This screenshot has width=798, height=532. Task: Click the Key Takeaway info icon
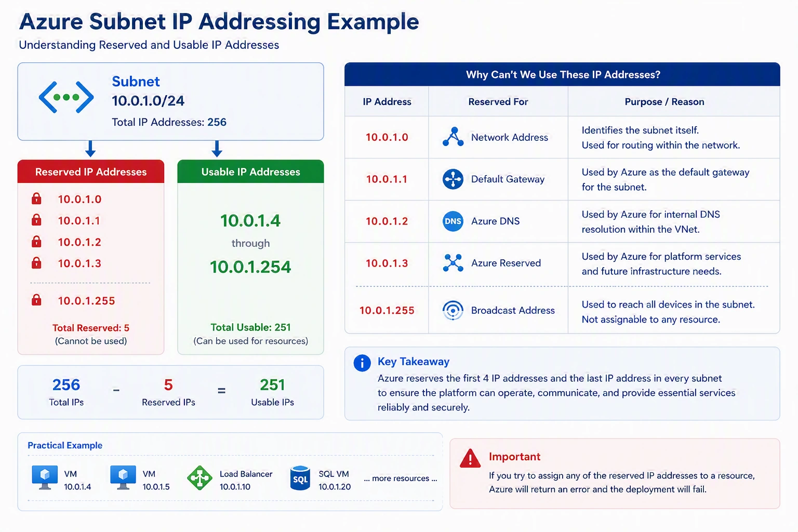click(362, 363)
